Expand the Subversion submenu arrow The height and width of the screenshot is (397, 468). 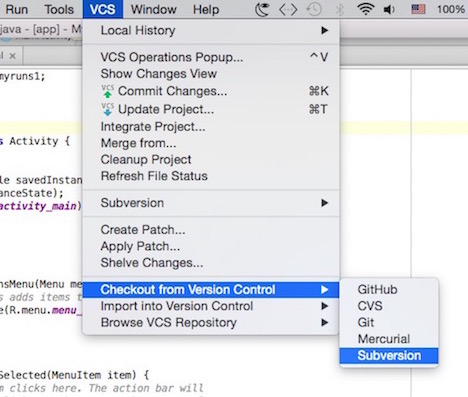click(324, 203)
